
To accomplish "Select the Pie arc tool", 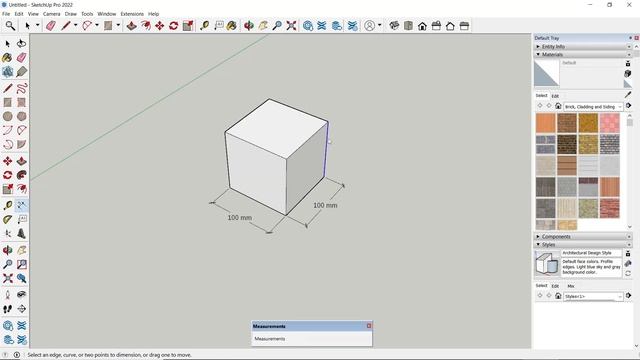I will 22,144.
